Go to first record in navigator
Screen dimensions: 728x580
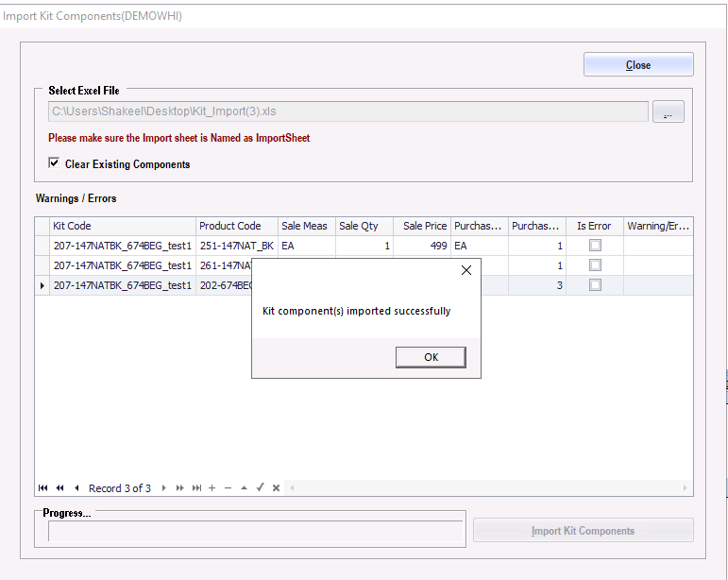point(42,488)
